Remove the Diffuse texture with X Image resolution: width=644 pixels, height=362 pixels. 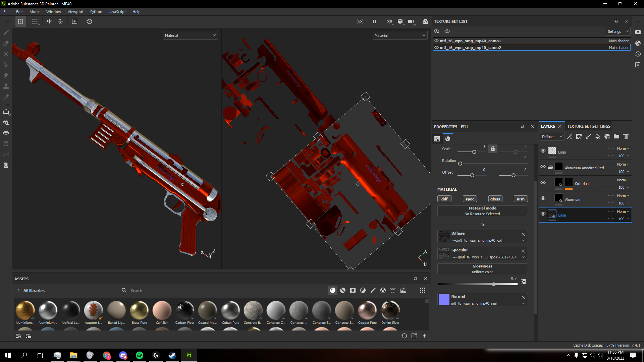tap(523, 234)
